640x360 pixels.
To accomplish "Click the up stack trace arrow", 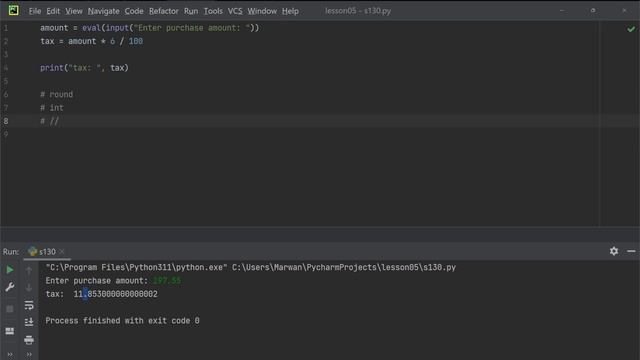I will coord(29,270).
